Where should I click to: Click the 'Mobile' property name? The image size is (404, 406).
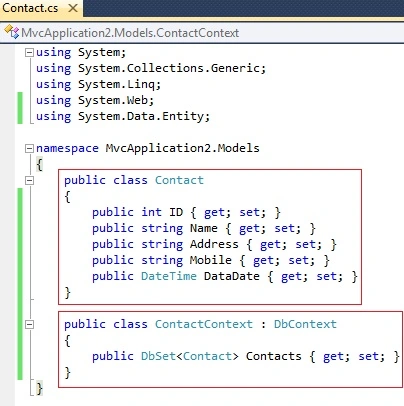pyautogui.click(x=211, y=260)
